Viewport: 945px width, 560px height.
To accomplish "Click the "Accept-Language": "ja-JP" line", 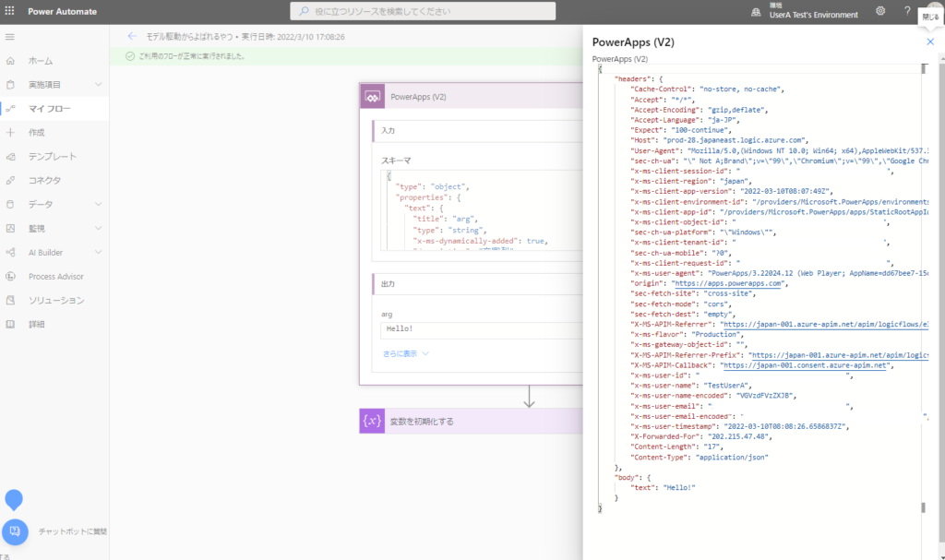I will [x=686, y=120].
